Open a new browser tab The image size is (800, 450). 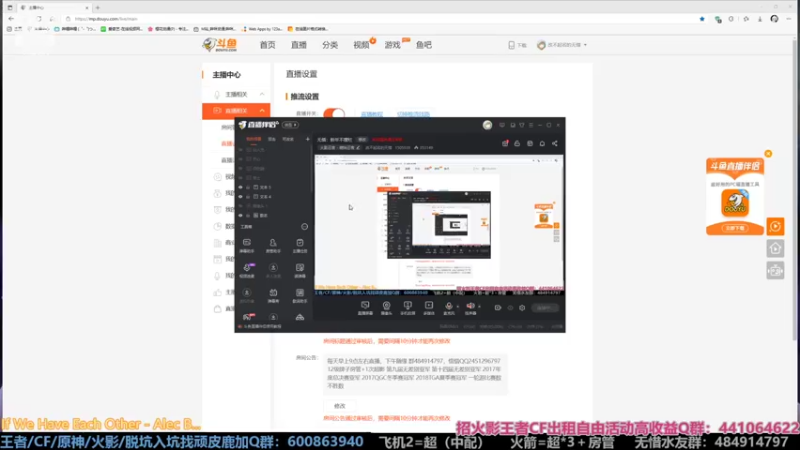point(97,8)
